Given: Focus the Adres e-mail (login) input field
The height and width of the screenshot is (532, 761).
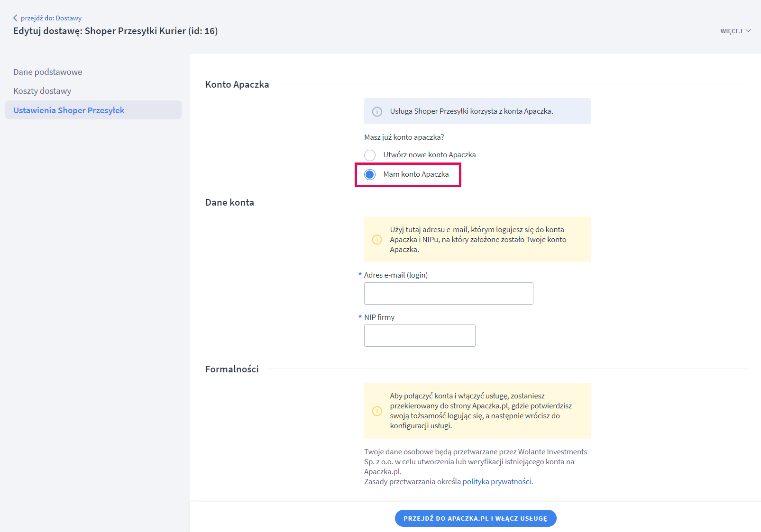Looking at the screenshot, I should coord(449,294).
